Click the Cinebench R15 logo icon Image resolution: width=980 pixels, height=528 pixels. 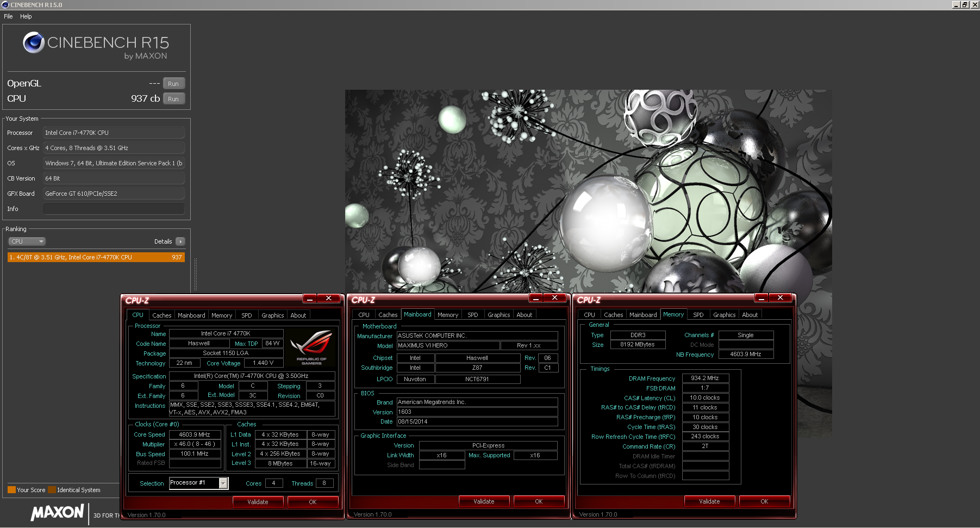click(x=34, y=42)
